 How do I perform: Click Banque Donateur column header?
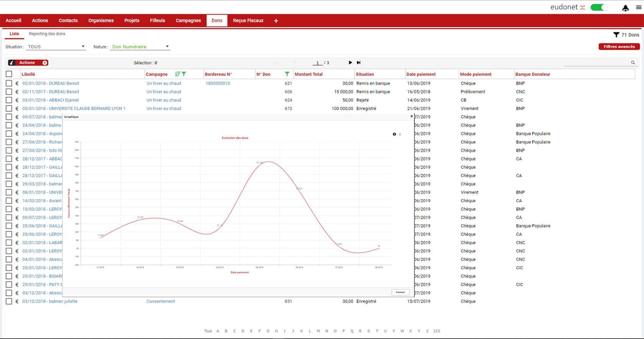coord(533,74)
